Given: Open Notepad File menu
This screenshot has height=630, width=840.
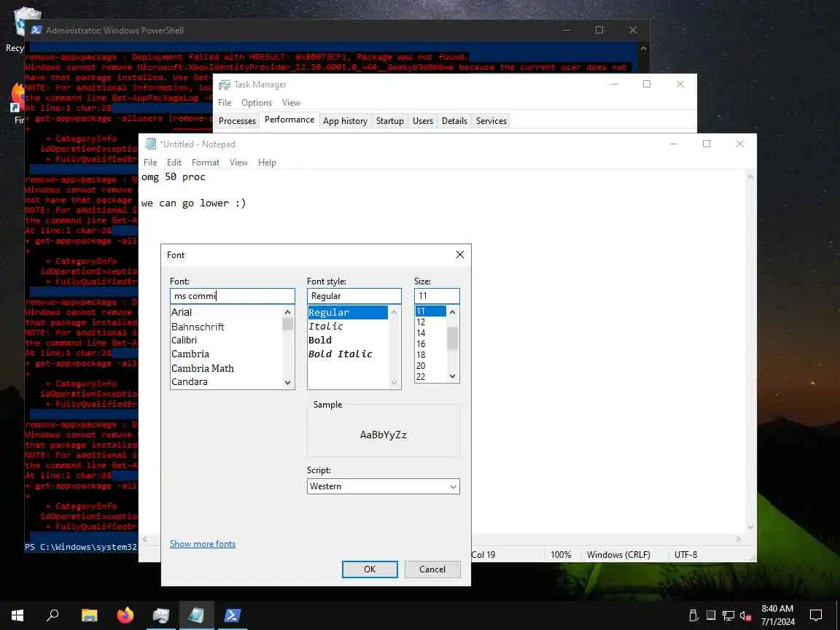Looking at the screenshot, I should point(150,163).
